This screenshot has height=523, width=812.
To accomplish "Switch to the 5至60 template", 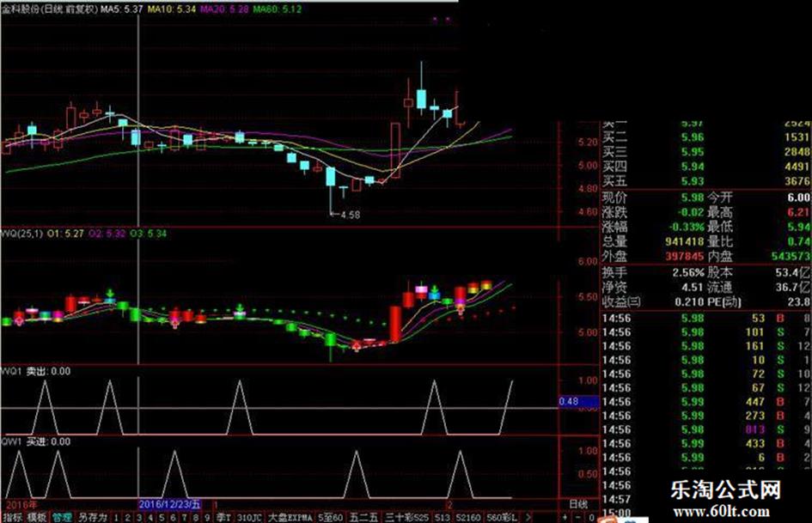I will coord(331,517).
